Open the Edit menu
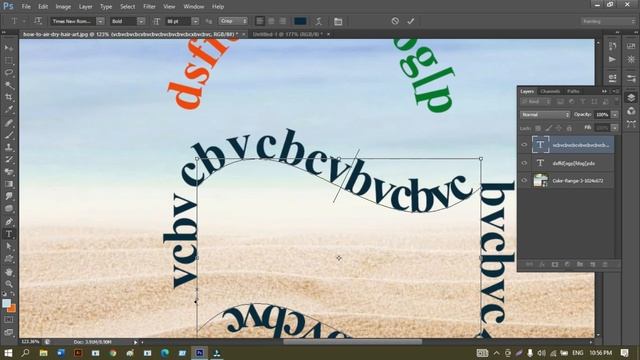Image resolution: width=640 pixels, height=360 pixels. tap(43, 7)
